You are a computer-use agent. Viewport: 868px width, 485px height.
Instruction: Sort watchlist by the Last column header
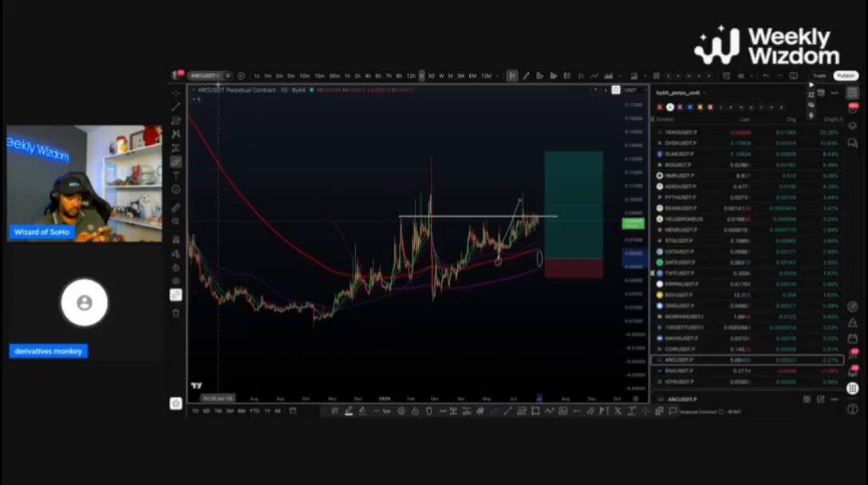[x=744, y=120]
